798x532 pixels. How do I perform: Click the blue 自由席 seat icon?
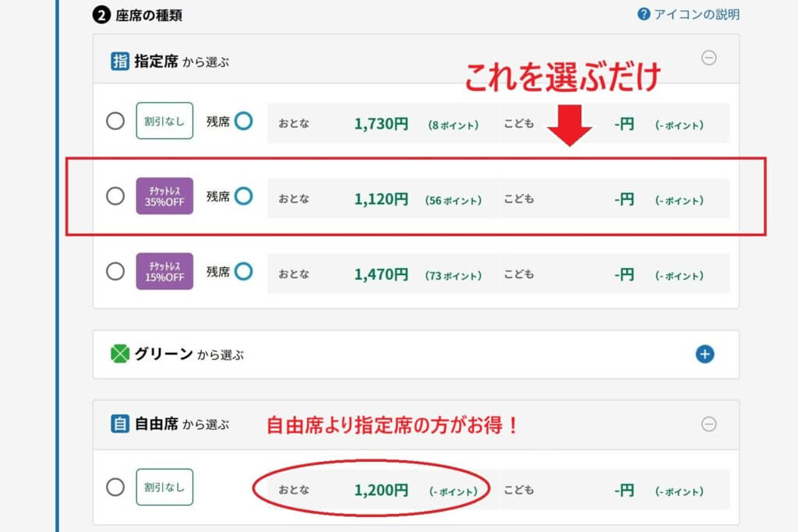pos(120,424)
